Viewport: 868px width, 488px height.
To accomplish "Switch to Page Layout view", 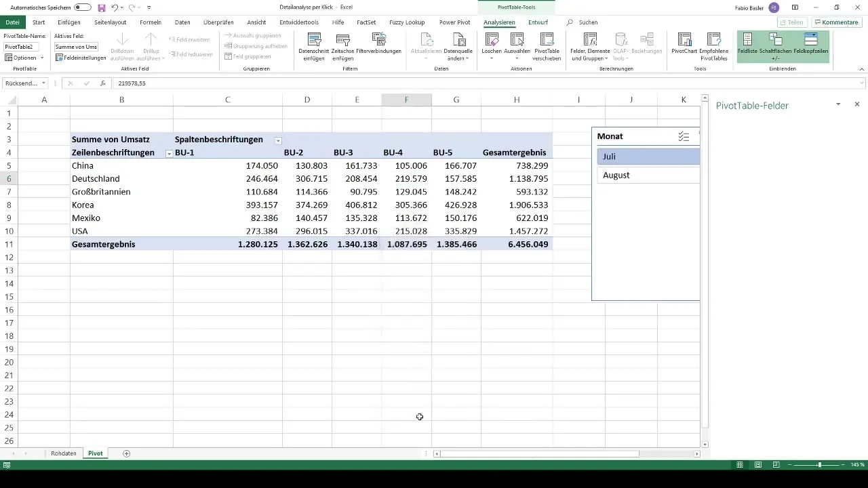I will coord(757,465).
